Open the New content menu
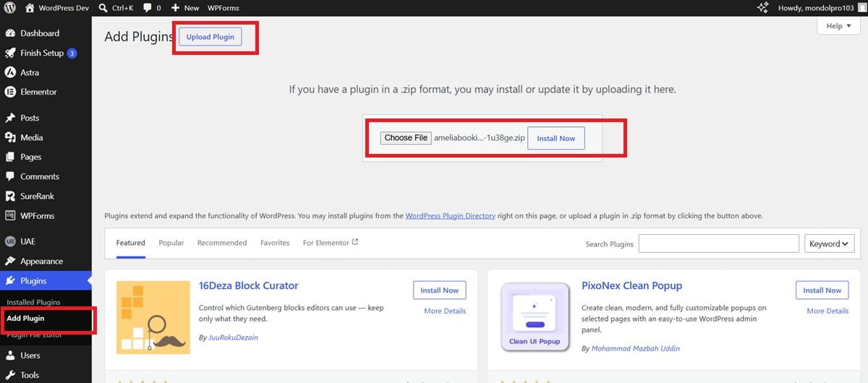Image resolution: width=868 pixels, height=383 pixels. click(x=185, y=8)
